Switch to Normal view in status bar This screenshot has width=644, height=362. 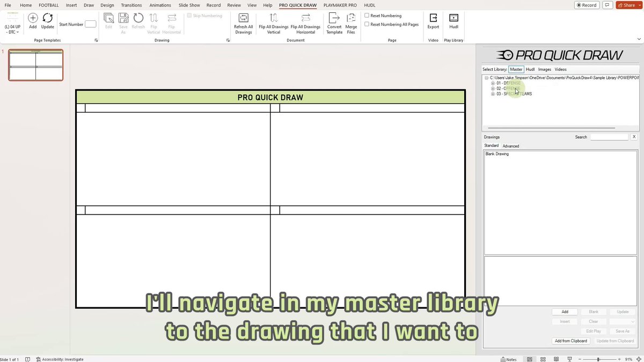click(530, 359)
